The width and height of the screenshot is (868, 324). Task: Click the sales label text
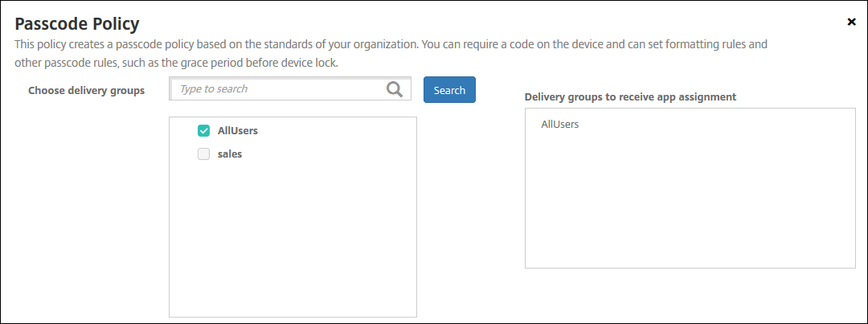pos(230,154)
